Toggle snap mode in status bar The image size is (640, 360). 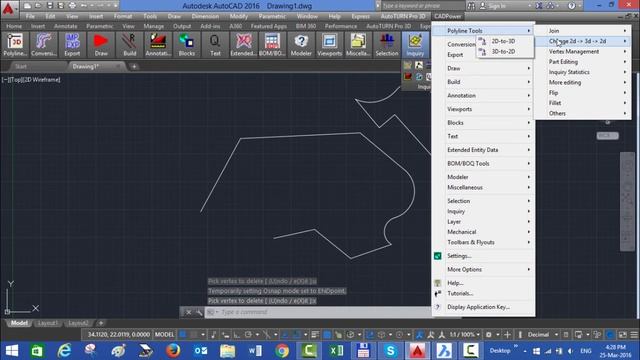[x=194, y=335]
